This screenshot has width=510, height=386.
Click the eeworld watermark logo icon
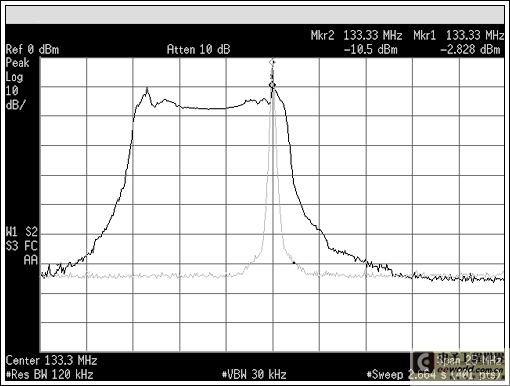tap(424, 362)
